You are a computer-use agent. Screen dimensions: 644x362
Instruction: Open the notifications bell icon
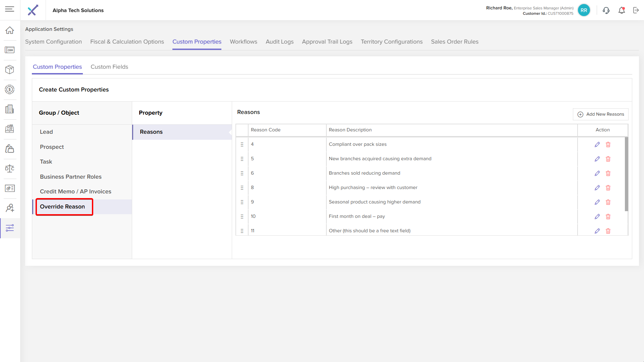point(622,10)
